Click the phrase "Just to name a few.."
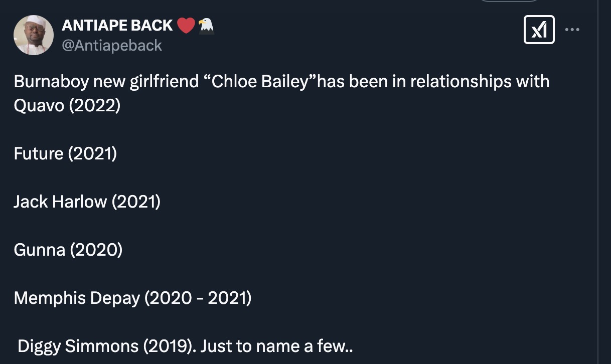The height and width of the screenshot is (364, 611). [276, 346]
